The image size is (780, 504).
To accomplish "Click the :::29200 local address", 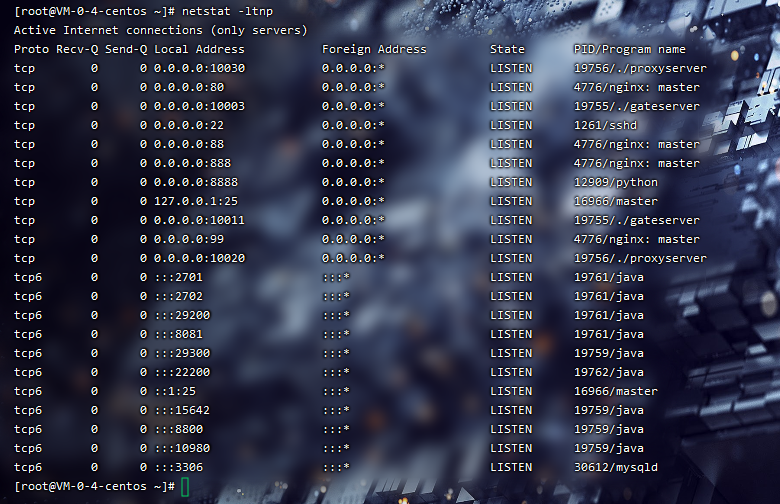I will [181, 315].
